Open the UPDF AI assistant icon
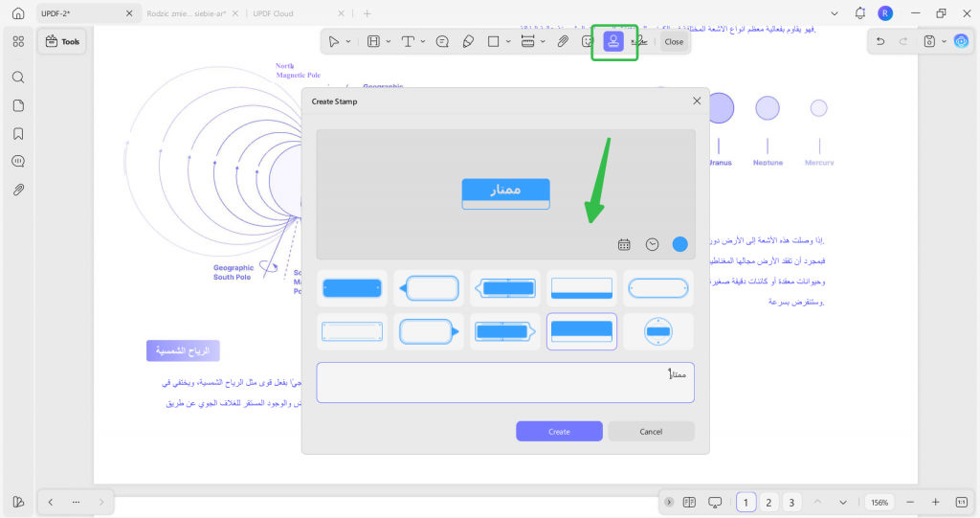 tap(961, 41)
